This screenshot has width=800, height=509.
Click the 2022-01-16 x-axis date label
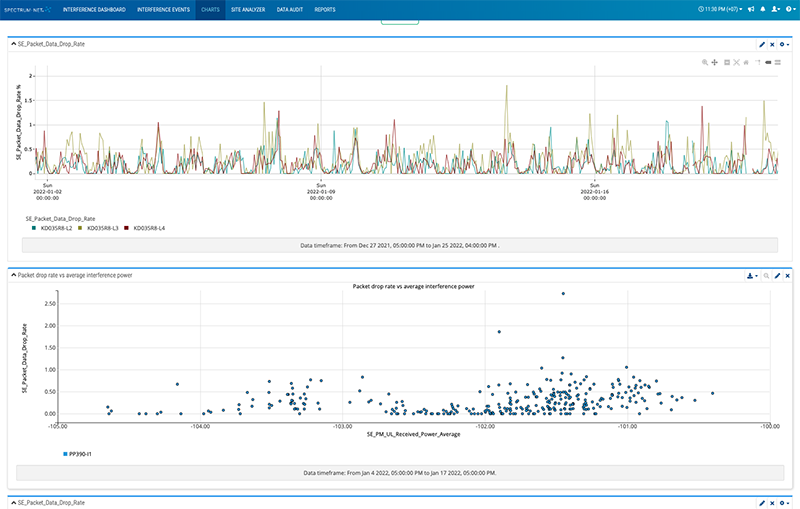(594, 192)
